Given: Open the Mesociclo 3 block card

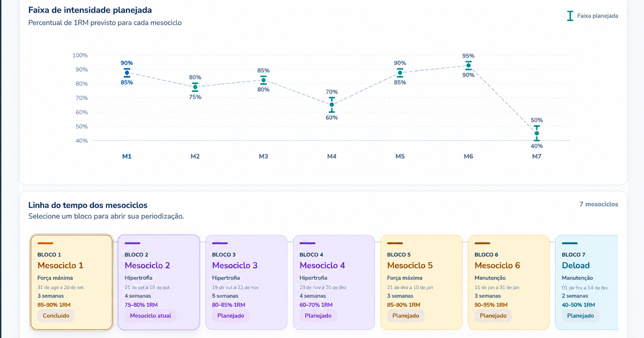Looking at the screenshot, I should [x=246, y=282].
